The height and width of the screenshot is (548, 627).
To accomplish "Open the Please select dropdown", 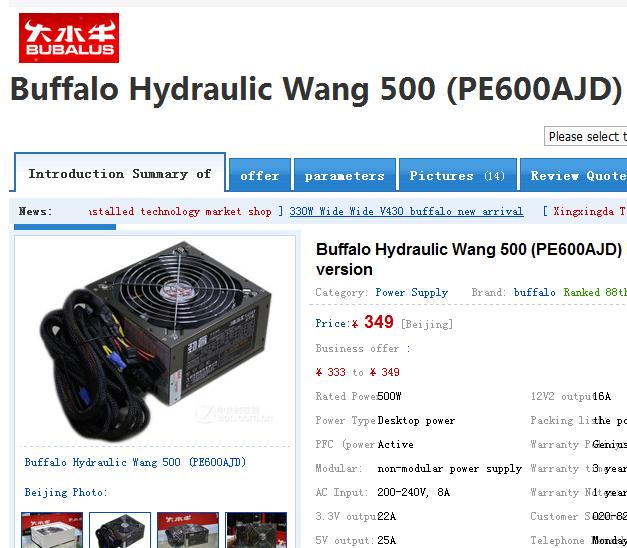I will tap(585, 136).
